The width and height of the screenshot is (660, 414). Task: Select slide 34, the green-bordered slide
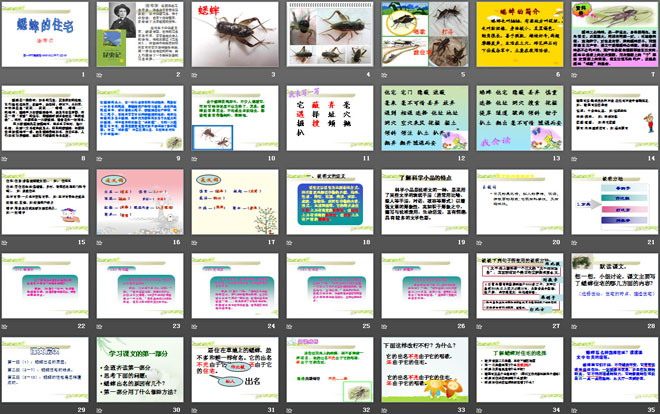point(517,371)
